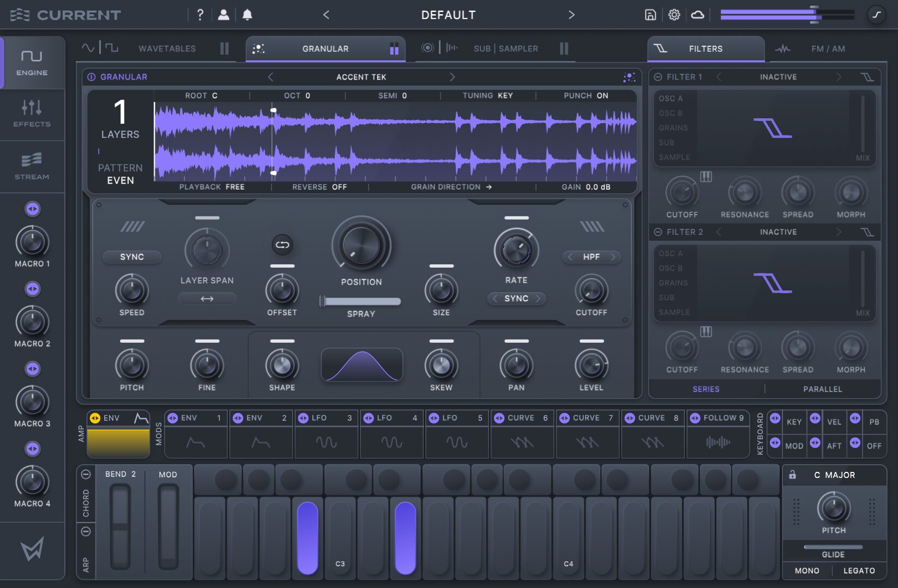
Task: Click the keyboard tracking icon in Filter 1
Action: [706, 177]
